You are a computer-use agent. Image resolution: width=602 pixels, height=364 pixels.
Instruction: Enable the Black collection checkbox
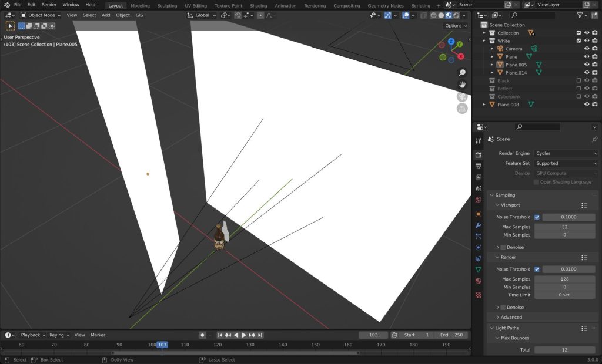pyautogui.click(x=578, y=80)
